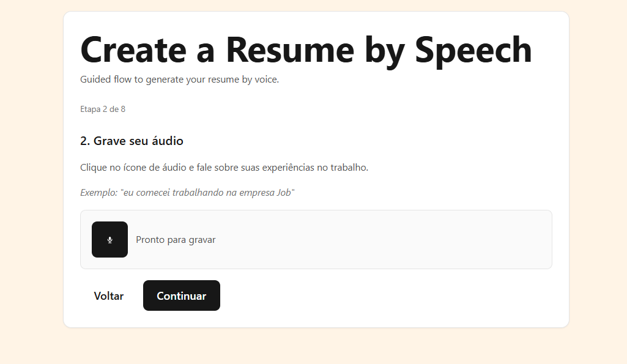Click the instruction text about falando experiências
This screenshot has height=364, width=627.
(x=224, y=167)
